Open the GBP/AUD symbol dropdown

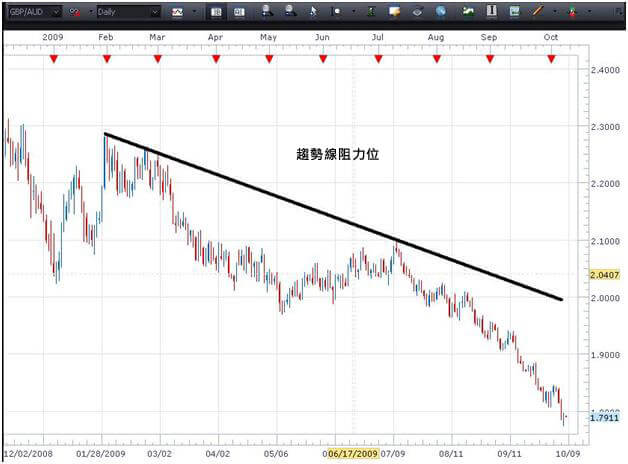click(54, 13)
